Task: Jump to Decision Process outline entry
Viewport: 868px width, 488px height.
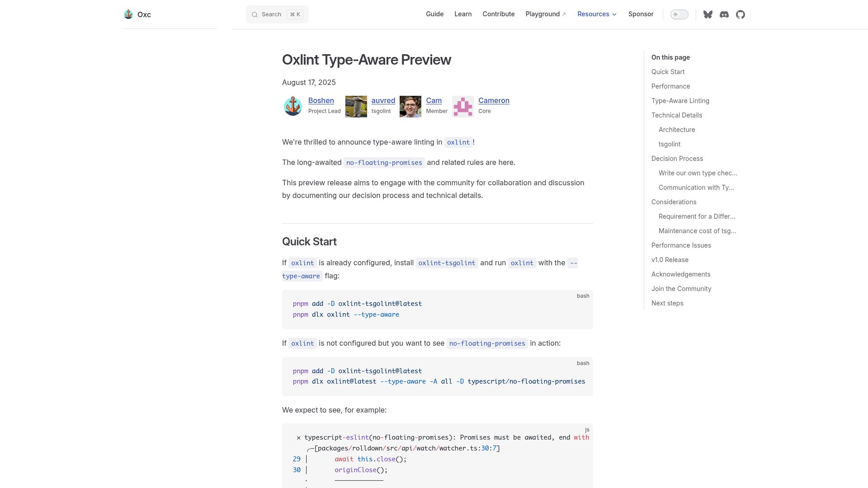Action: (677, 159)
